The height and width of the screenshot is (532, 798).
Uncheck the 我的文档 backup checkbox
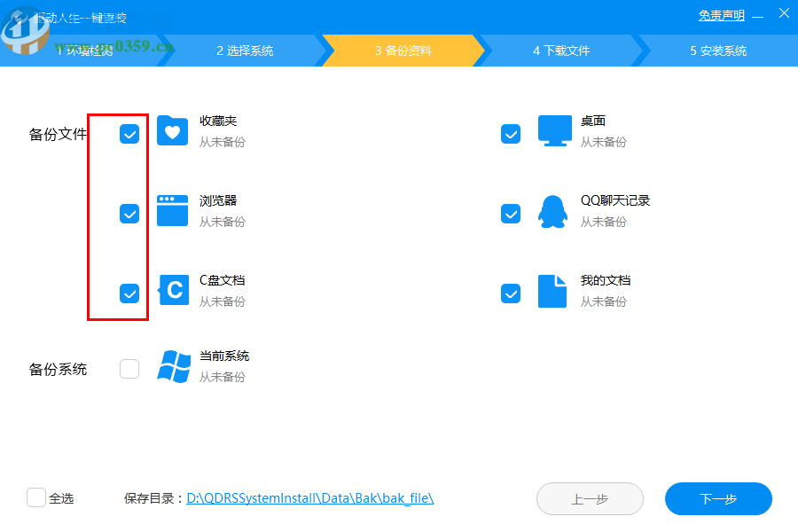click(511, 293)
